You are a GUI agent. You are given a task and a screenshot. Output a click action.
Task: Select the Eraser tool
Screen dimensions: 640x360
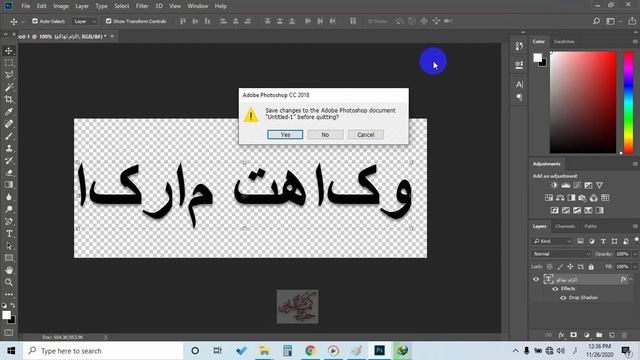point(9,173)
